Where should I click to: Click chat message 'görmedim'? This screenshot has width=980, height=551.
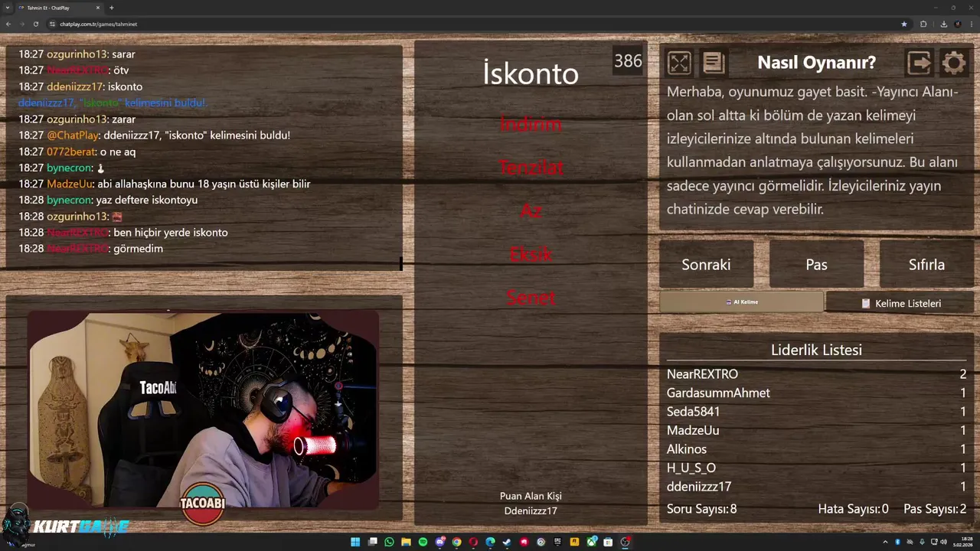(91, 249)
